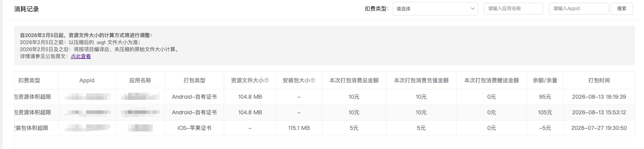Click the chevron arrow in 请选择 selector
644x149 pixels.
(473, 9)
